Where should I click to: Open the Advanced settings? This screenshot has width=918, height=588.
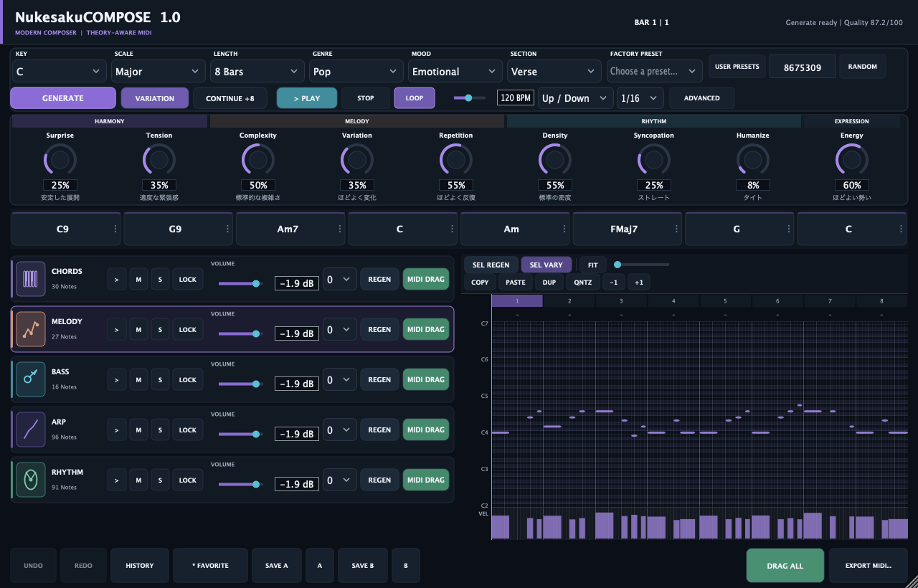[x=702, y=98]
